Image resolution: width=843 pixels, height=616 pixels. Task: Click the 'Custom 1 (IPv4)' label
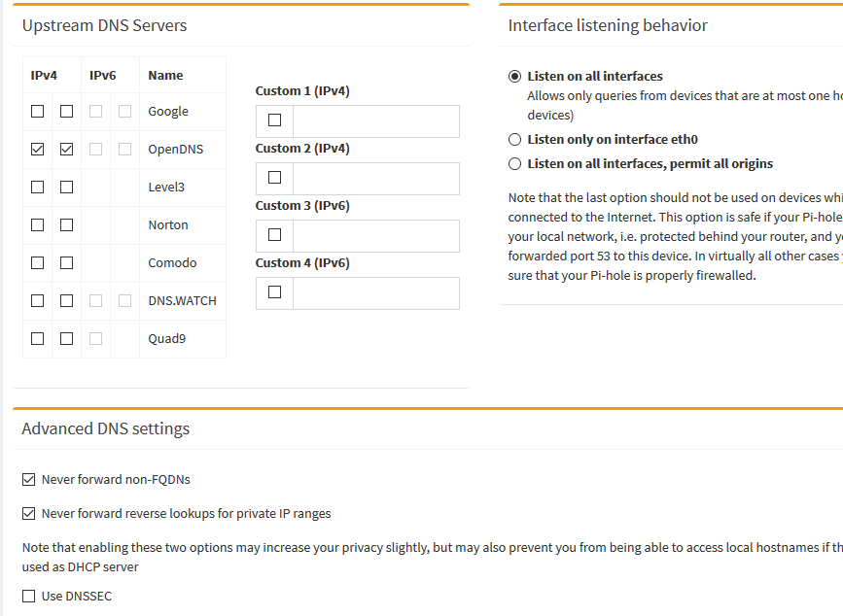click(302, 90)
